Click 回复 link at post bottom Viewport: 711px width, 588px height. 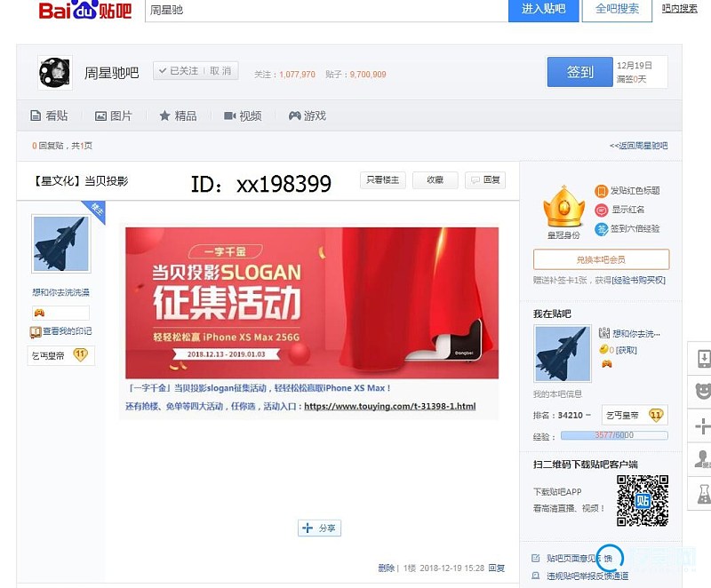coord(497,568)
